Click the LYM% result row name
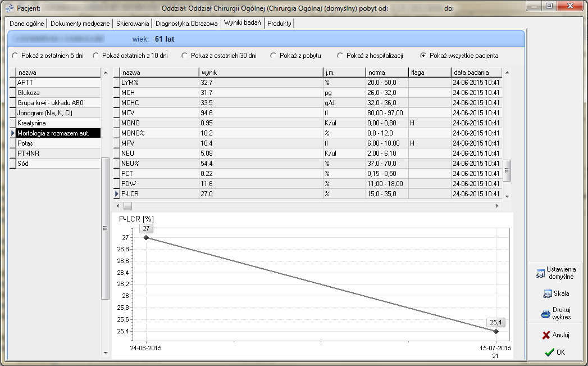588x366 pixels. tap(130, 83)
